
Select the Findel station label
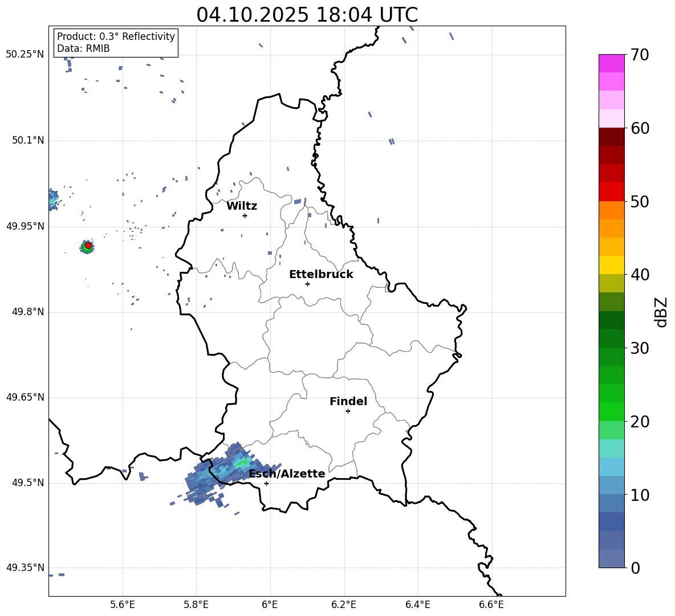coord(348,401)
